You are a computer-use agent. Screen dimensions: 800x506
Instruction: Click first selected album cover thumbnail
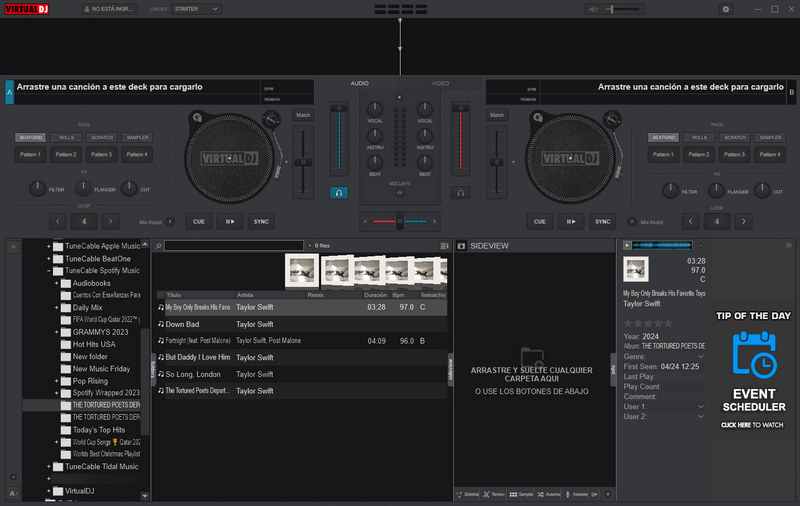point(302,271)
